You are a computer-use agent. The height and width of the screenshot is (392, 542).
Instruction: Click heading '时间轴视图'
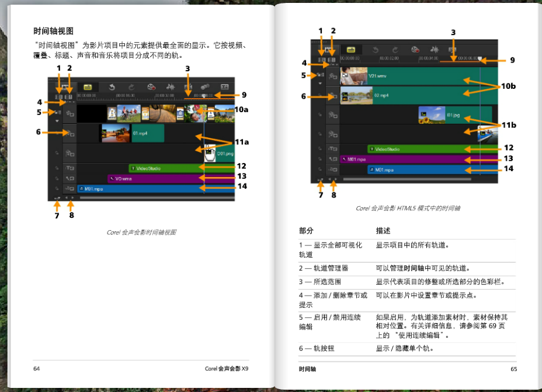[53, 31]
